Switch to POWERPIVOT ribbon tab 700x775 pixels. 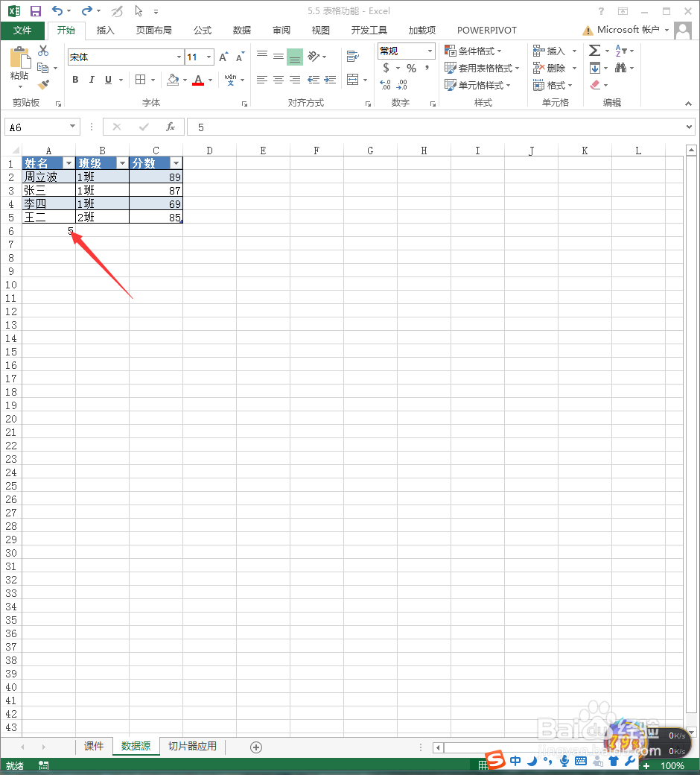pos(486,31)
